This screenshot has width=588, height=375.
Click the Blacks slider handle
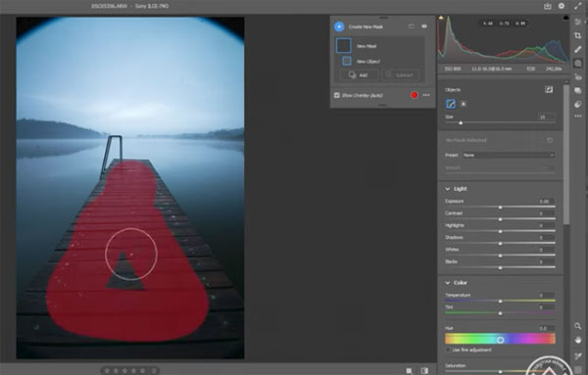[500, 267]
